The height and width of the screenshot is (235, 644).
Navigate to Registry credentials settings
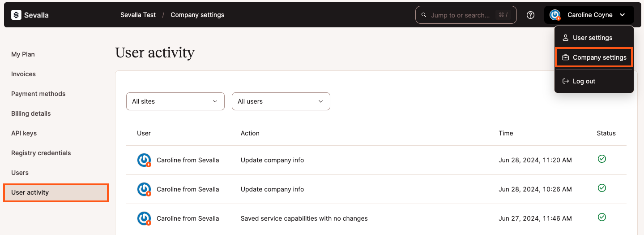tap(41, 153)
